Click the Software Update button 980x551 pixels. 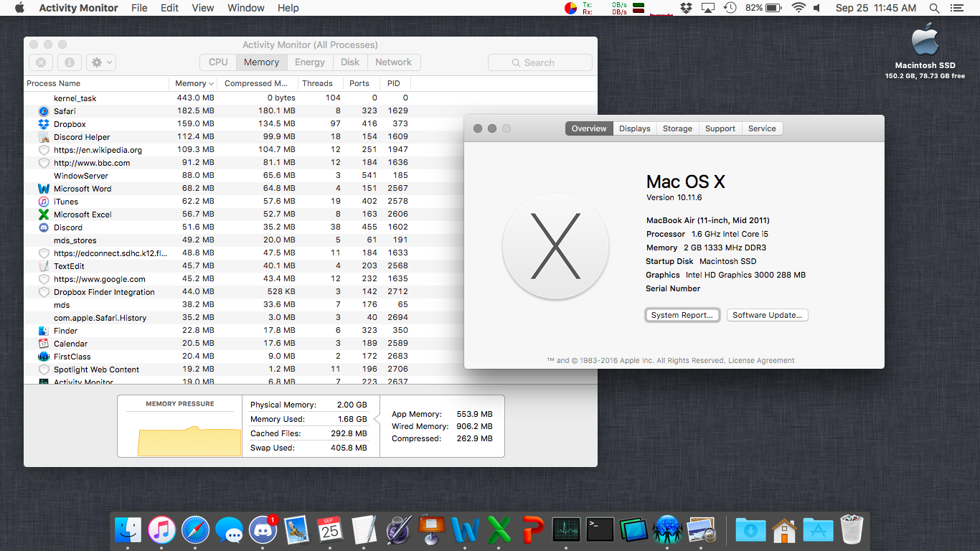[767, 315]
